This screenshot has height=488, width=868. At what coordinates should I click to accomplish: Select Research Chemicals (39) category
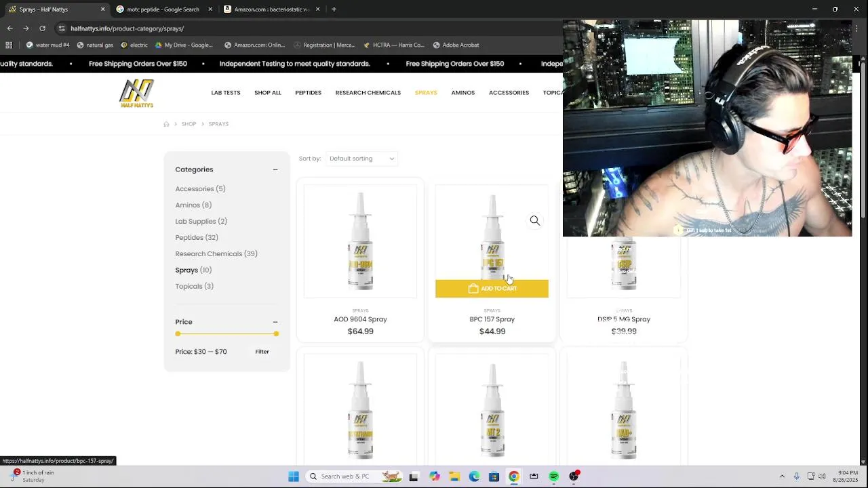[216, 254]
